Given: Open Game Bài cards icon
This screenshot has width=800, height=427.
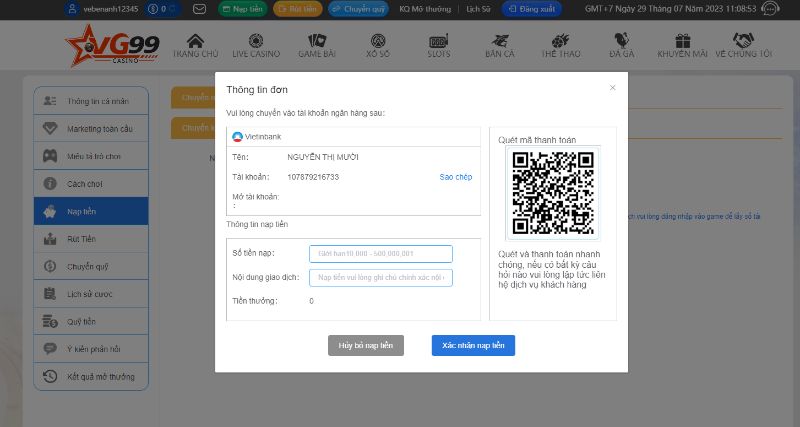Looking at the screenshot, I should click(x=317, y=41).
